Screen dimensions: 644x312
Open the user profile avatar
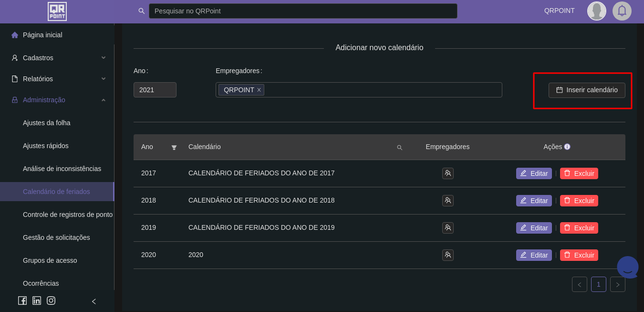pyautogui.click(x=596, y=11)
